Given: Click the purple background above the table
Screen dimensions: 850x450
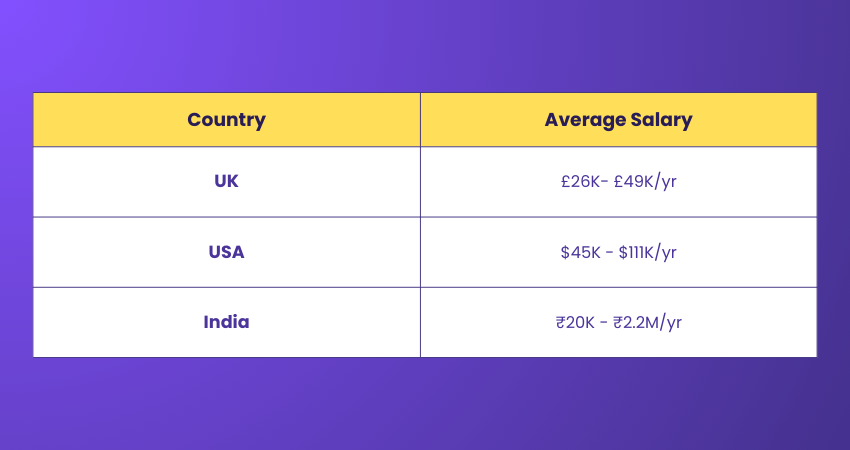Looking at the screenshot, I should (x=425, y=46).
